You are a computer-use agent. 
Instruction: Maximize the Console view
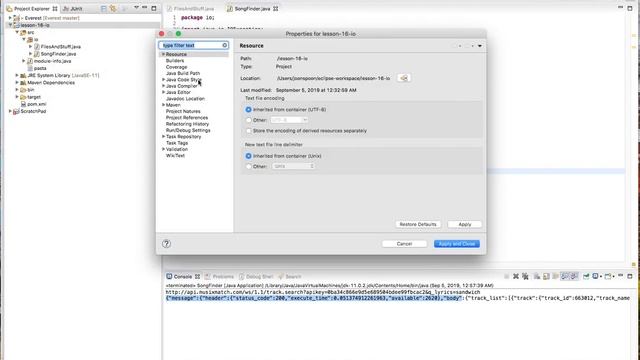(630, 276)
